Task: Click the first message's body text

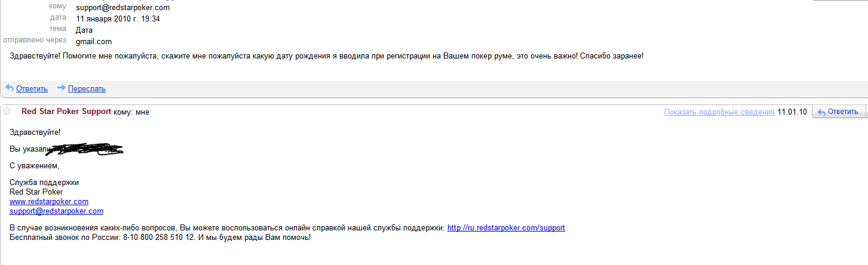Action: pyautogui.click(x=326, y=56)
